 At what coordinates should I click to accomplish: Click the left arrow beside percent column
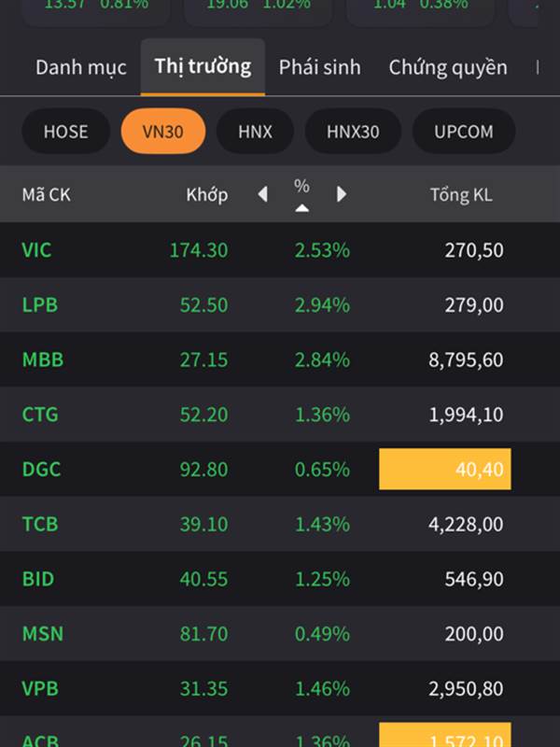click(262, 194)
